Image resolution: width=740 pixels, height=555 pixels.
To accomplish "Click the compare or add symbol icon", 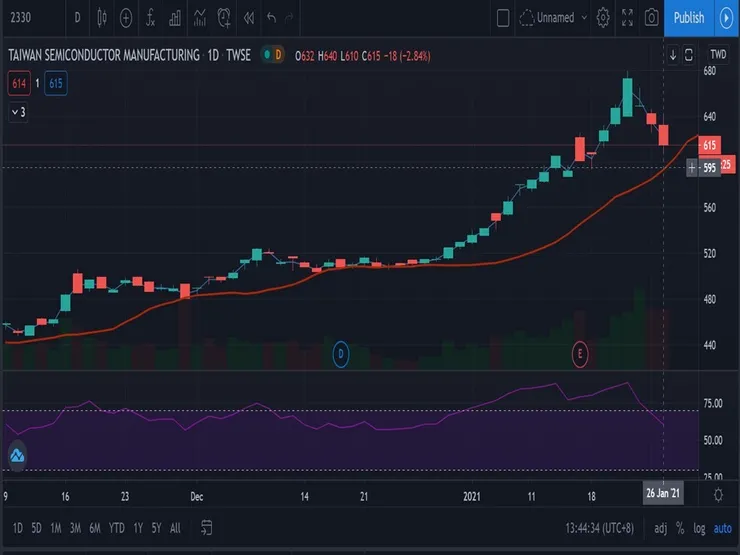I will click(126, 18).
